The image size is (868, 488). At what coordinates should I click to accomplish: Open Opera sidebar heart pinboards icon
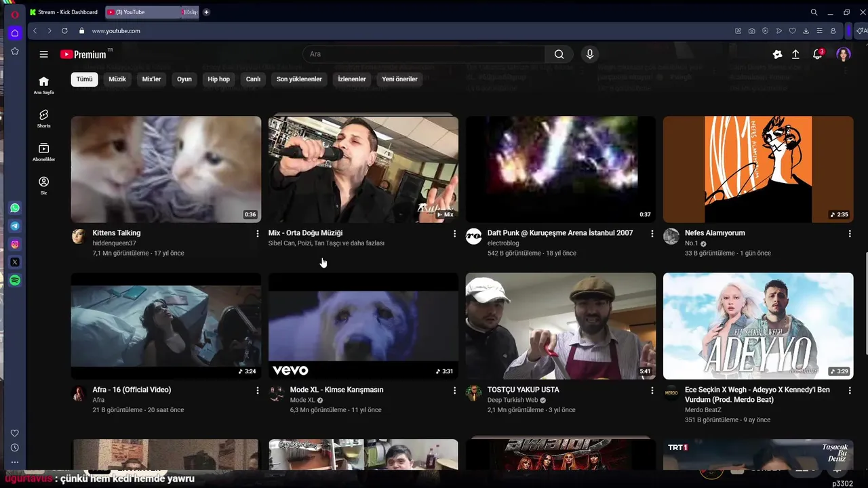(15, 432)
